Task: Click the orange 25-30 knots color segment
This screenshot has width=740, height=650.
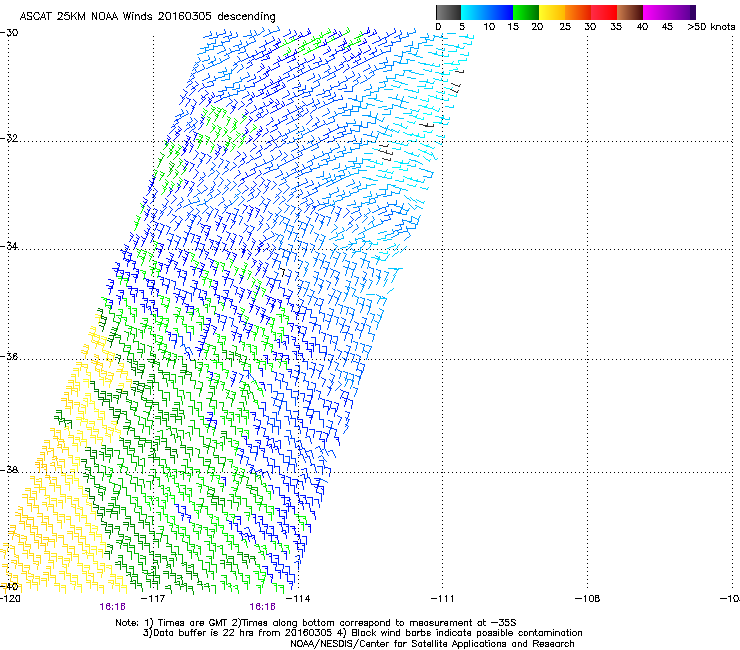Action: (578, 12)
